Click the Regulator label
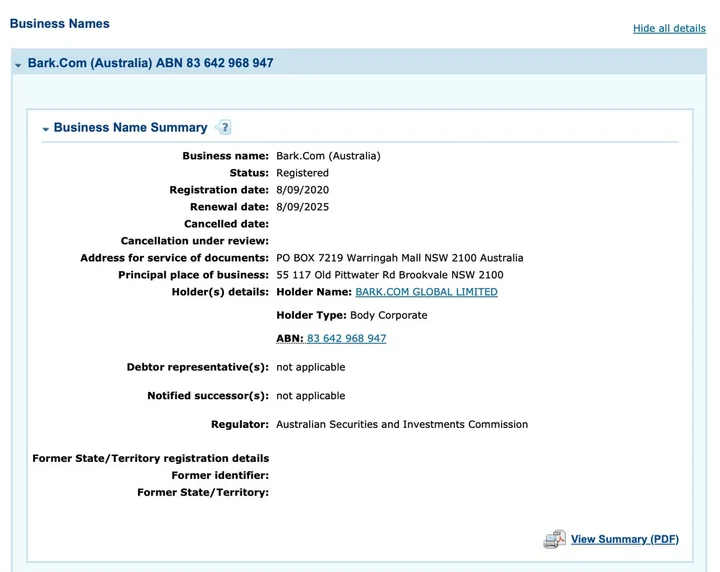This screenshot has height=572, width=720. coord(240,424)
